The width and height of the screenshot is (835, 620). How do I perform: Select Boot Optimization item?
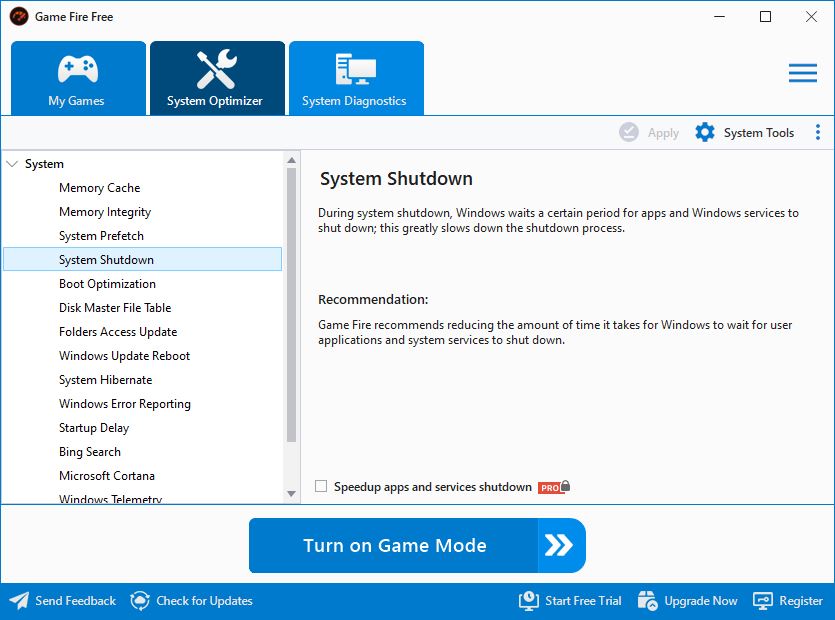coord(107,284)
